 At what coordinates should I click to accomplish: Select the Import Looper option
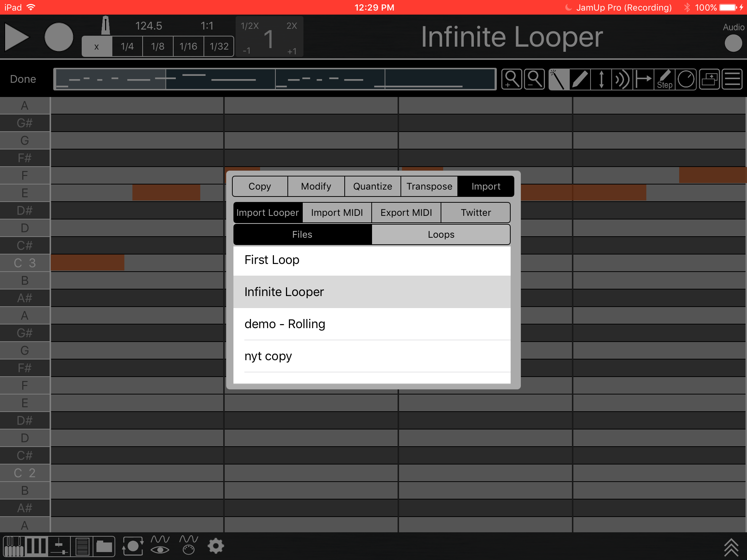coord(268,213)
